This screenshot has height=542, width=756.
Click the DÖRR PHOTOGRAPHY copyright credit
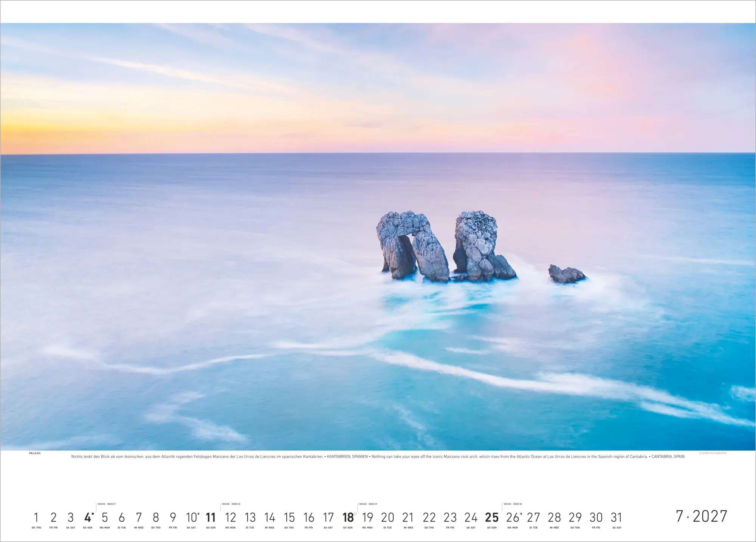[713, 453]
